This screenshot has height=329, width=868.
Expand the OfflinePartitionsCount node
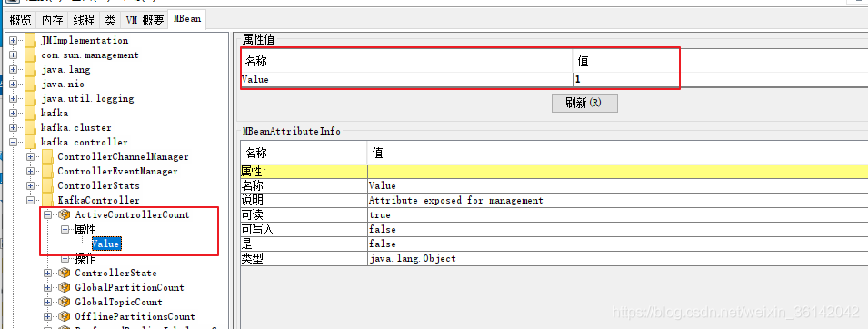tap(47, 317)
